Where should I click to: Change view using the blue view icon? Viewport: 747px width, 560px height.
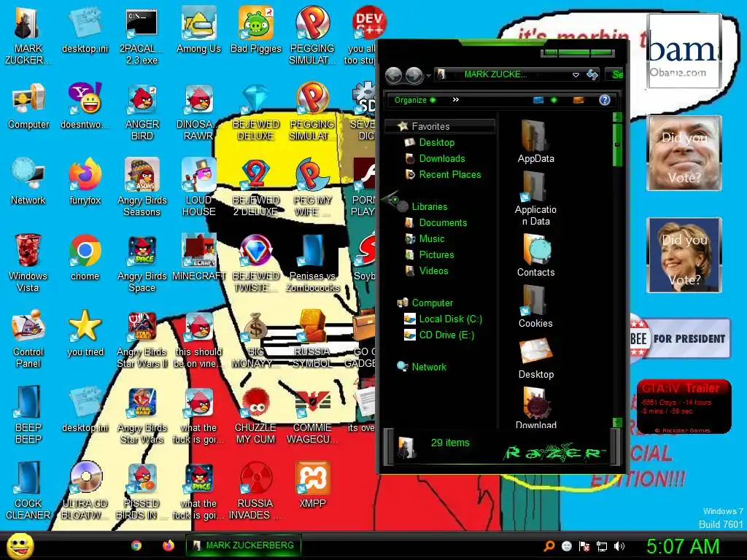tap(538, 100)
